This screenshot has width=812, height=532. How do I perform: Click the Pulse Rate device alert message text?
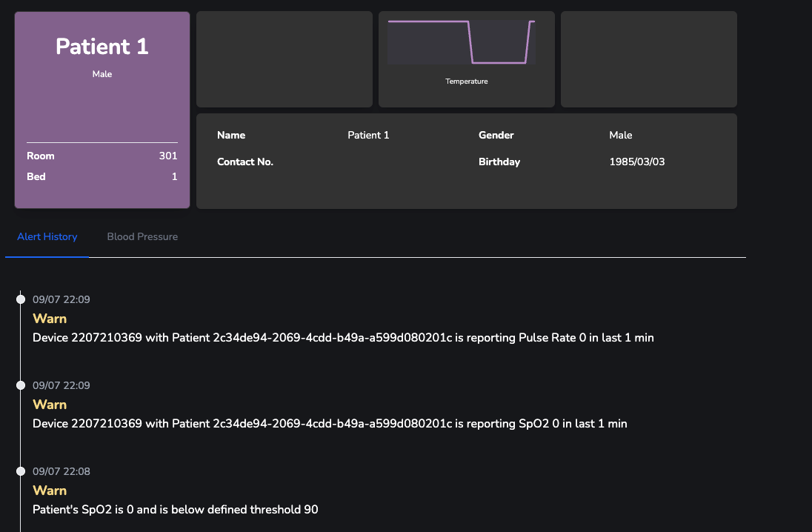click(343, 337)
